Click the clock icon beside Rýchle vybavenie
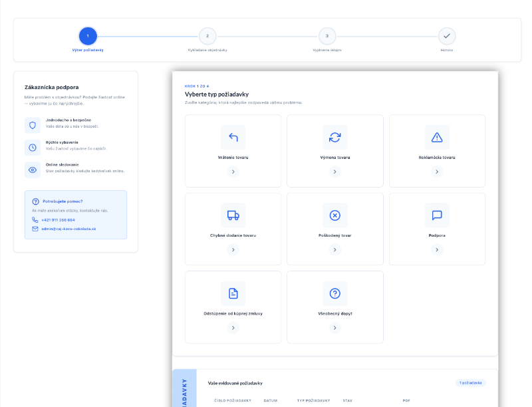 (x=33, y=148)
